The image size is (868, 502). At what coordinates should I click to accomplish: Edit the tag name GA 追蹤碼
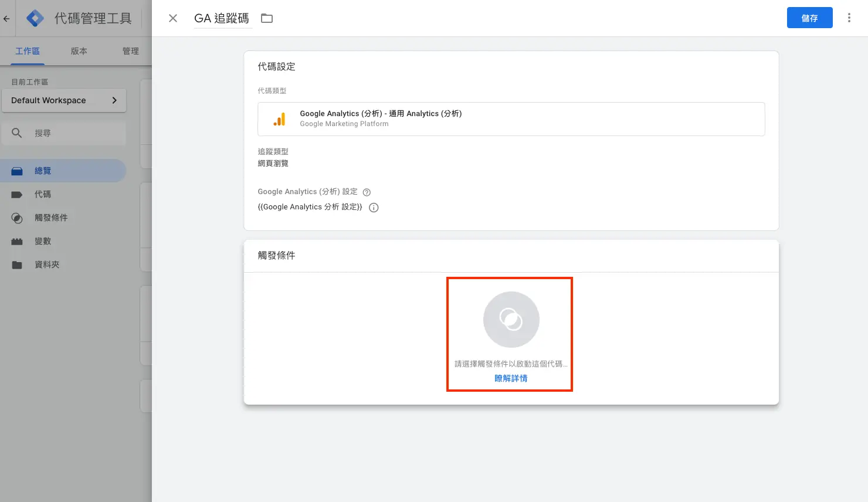pos(222,18)
